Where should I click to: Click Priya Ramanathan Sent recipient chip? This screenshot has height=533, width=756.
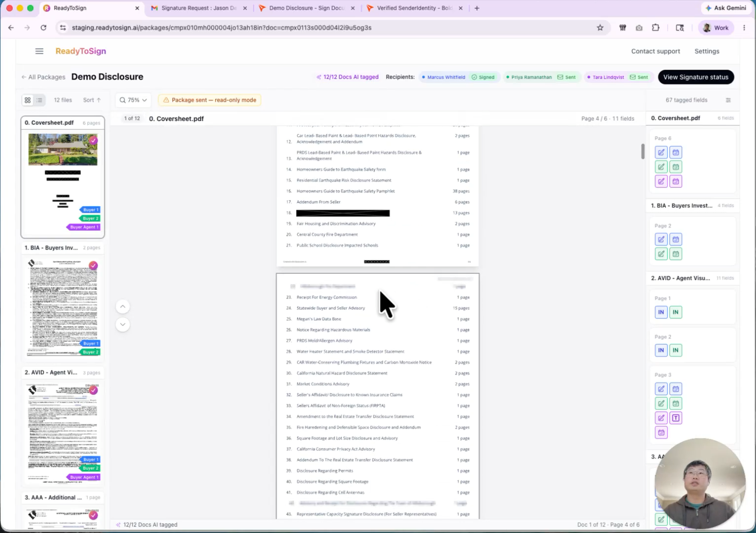click(x=542, y=77)
